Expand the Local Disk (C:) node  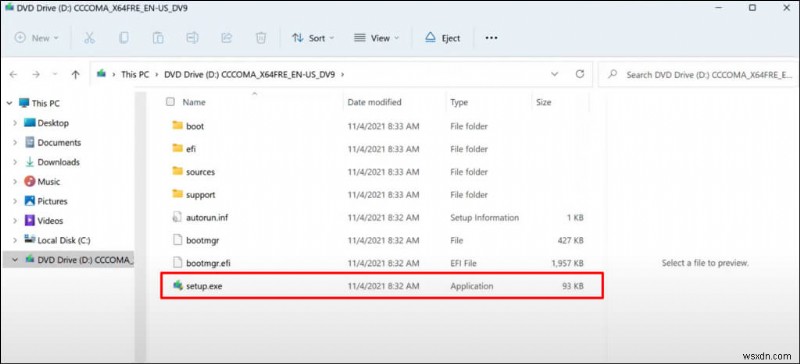click(x=15, y=240)
